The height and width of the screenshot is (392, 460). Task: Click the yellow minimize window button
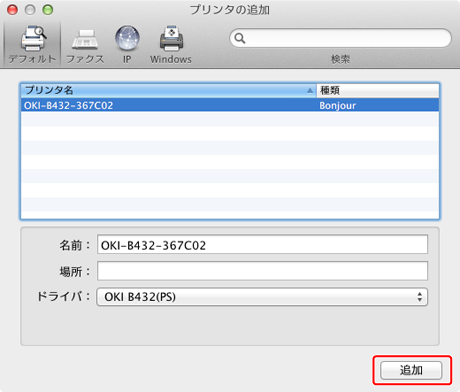click(x=30, y=9)
